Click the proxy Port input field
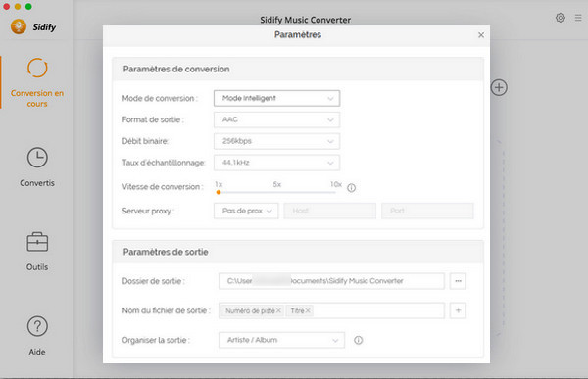588x379 pixels. tap(427, 211)
